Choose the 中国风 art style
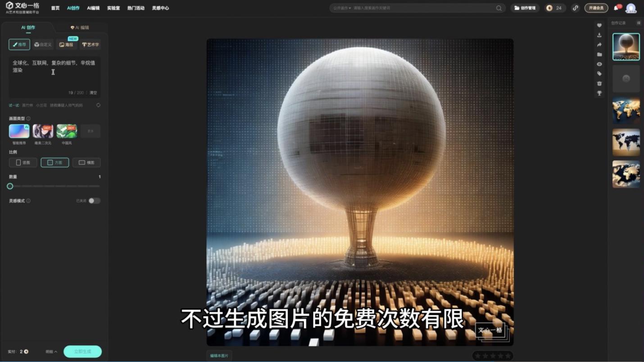 tap(66, 131)
